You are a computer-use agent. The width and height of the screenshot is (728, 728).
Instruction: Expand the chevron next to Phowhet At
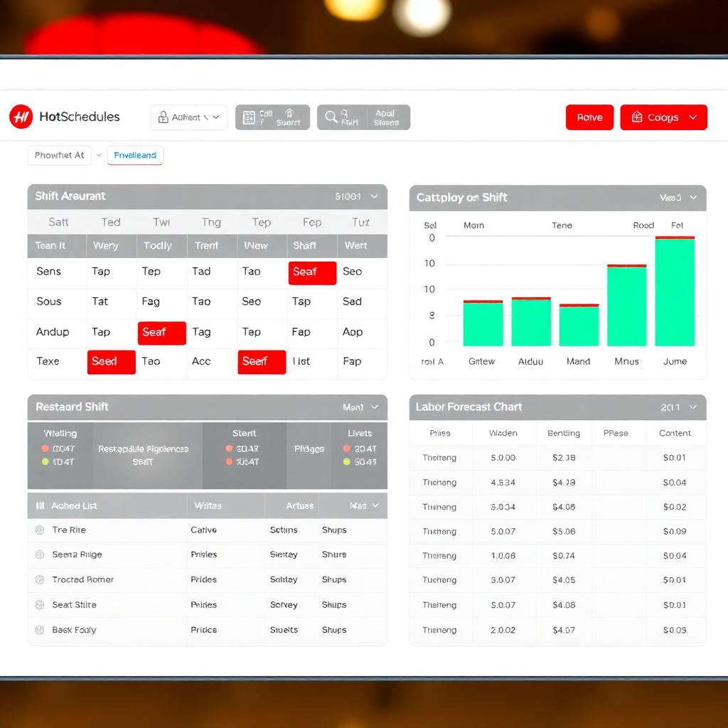tap(99, 155)
